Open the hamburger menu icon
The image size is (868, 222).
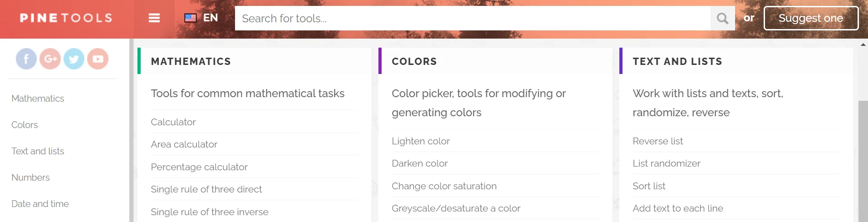[154, 18]
